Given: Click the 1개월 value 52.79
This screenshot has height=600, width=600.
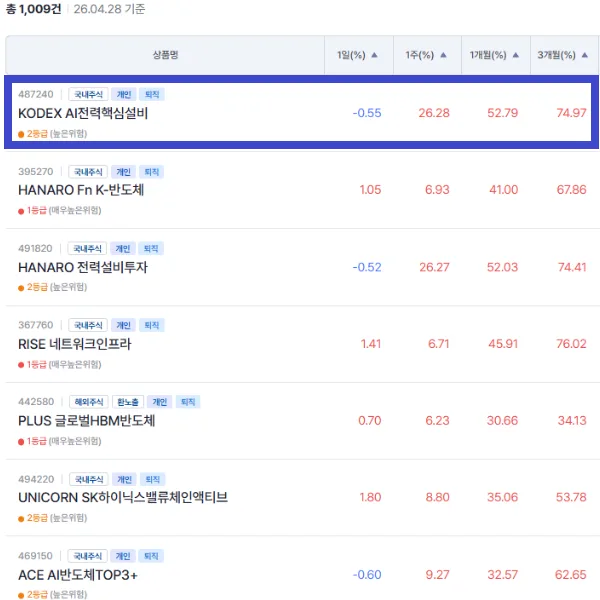Looking at the screenshot, I should 502,113.
